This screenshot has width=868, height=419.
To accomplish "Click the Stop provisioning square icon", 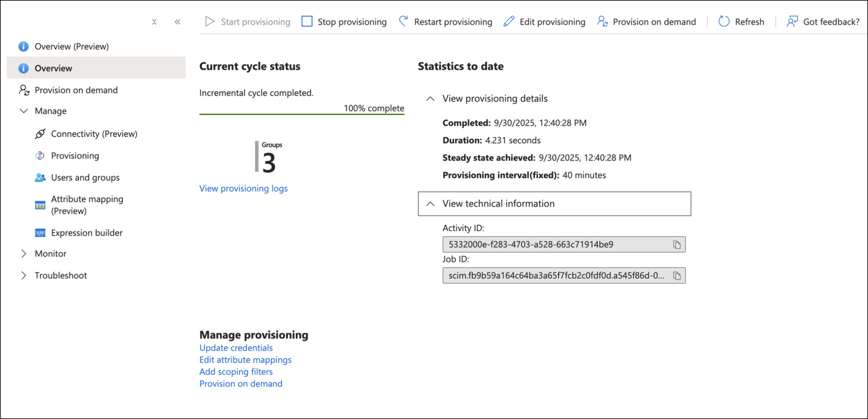I will 307,22.
